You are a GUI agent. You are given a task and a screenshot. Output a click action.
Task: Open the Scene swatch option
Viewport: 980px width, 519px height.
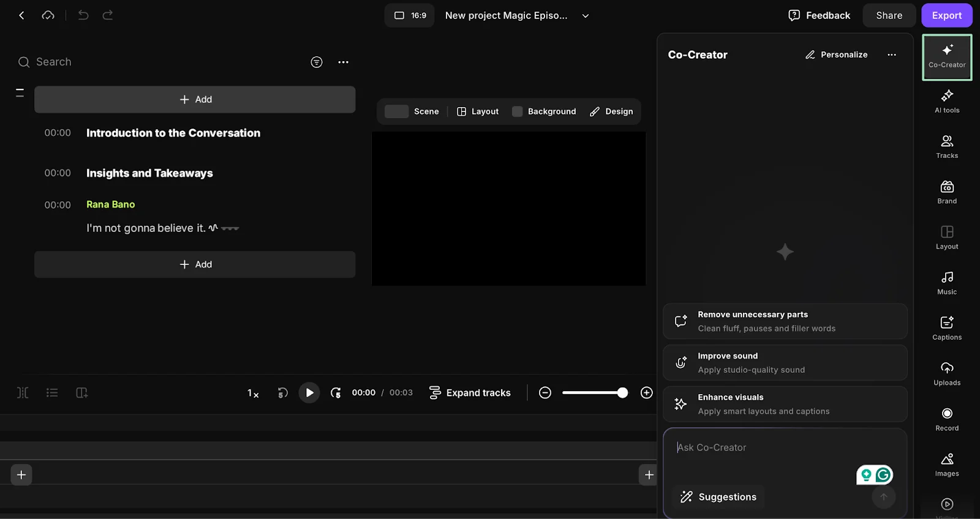point(412,111)
